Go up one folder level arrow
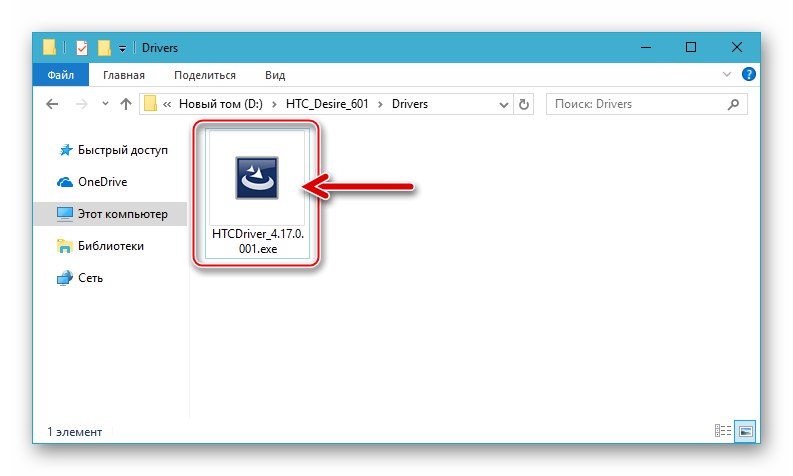 coord(126,104)
